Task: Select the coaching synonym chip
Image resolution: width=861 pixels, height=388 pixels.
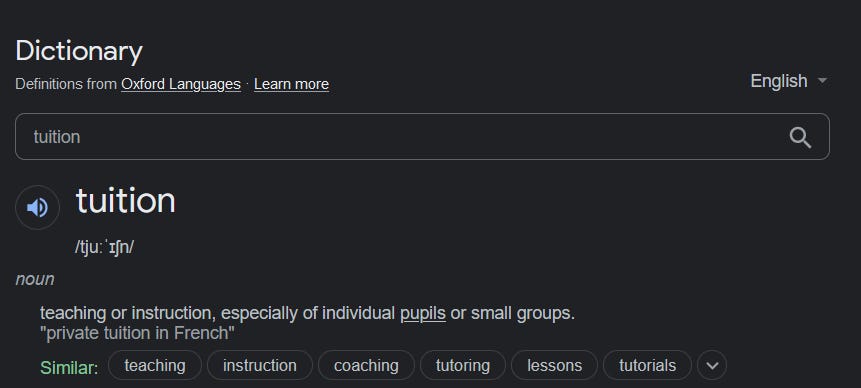Action: click(366, 365)
